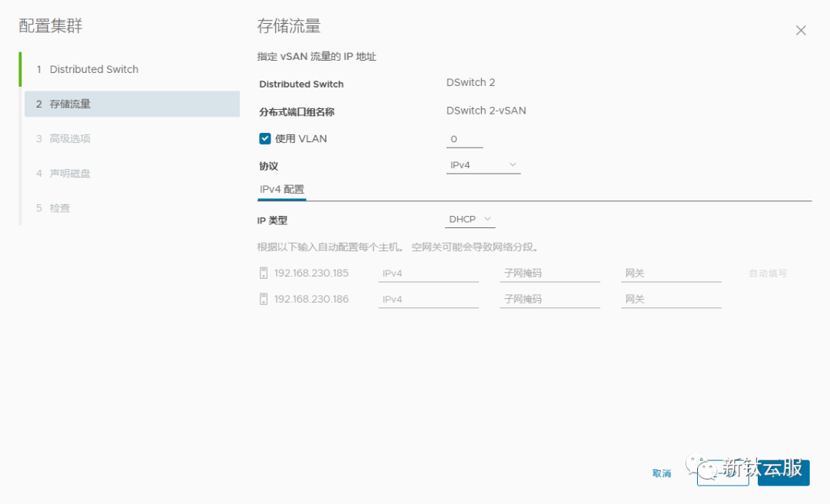Click the host icon beside 192.168.230.185
The width and height of the screenshot is (830, 504).
[264, 272]
